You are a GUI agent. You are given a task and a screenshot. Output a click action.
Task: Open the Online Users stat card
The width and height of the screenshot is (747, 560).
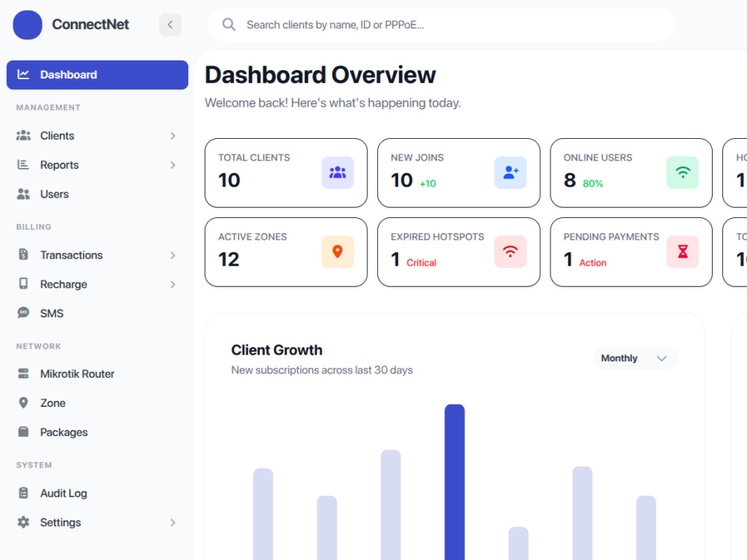click(631, 173)
